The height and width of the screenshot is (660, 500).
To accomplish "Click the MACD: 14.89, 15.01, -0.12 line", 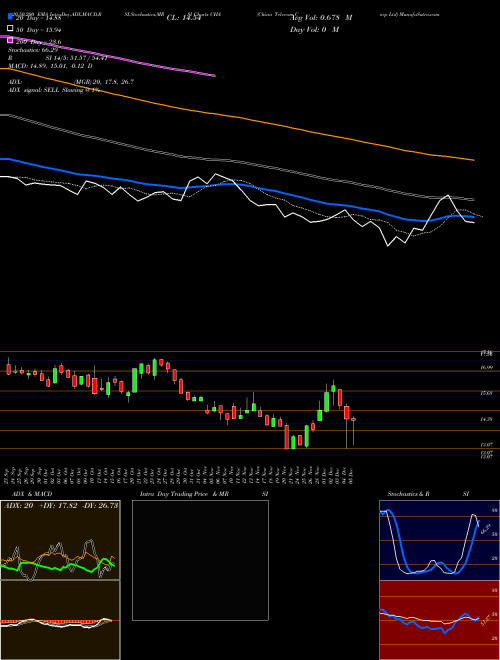I will [x=50, y=66].
